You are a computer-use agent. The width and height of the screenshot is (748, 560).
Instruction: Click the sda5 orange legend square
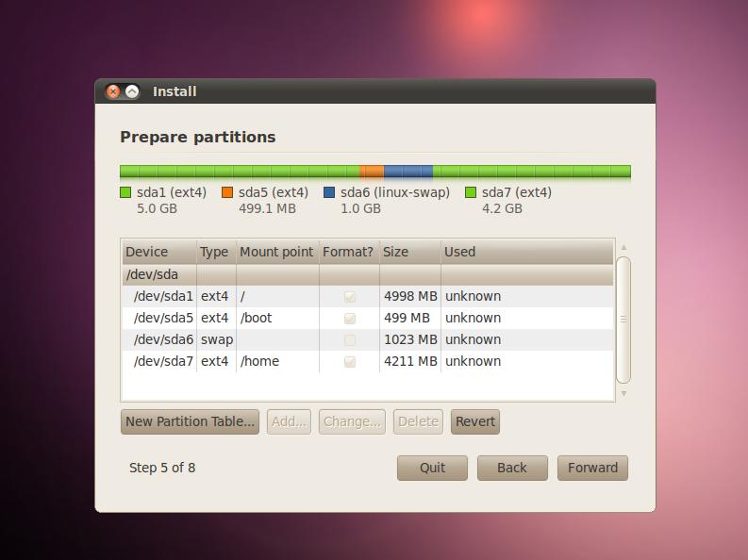pos(227,192)
